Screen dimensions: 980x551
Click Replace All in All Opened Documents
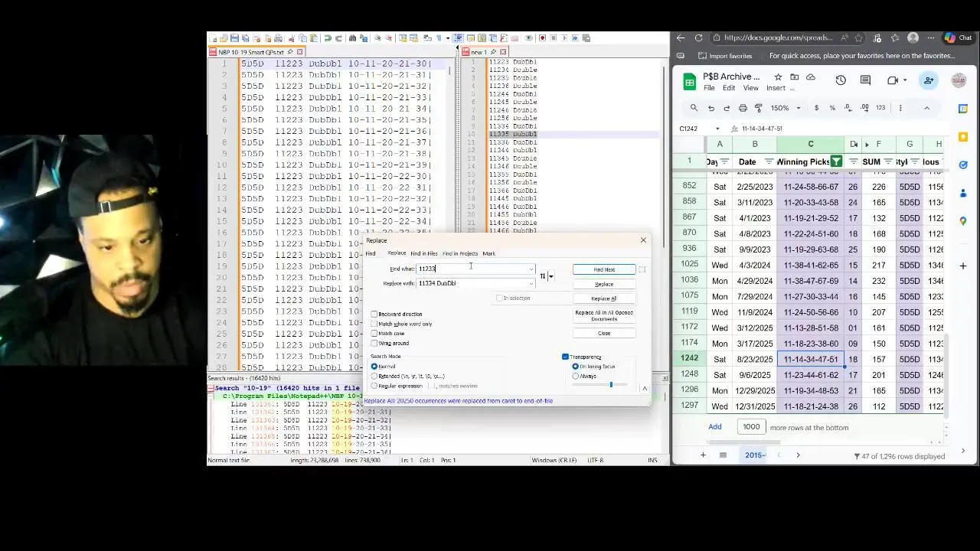tap(604, 316)
